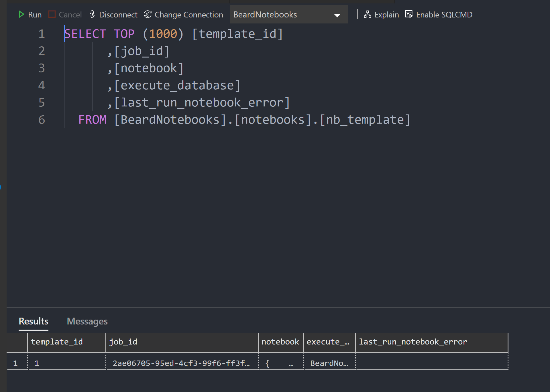
Task: Click the Explain query plan icon
Action: pyautogui.click(x=367, y=14)
